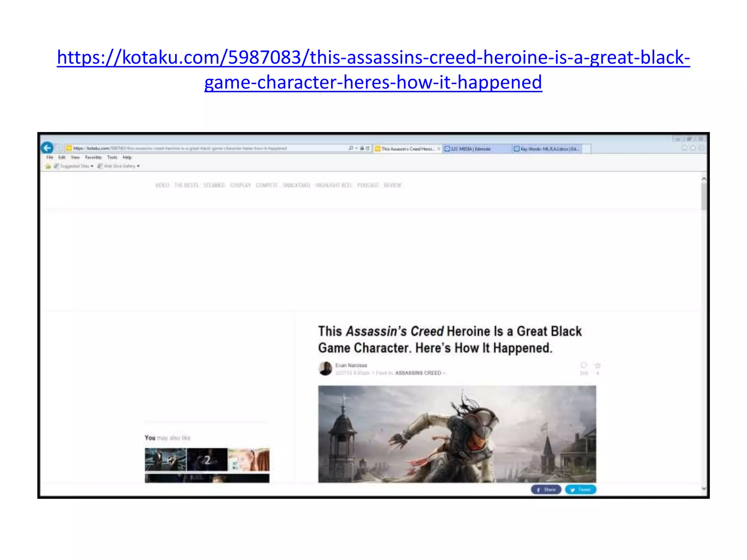Close the browser window
747x560 pixels.
pos(701,139)
